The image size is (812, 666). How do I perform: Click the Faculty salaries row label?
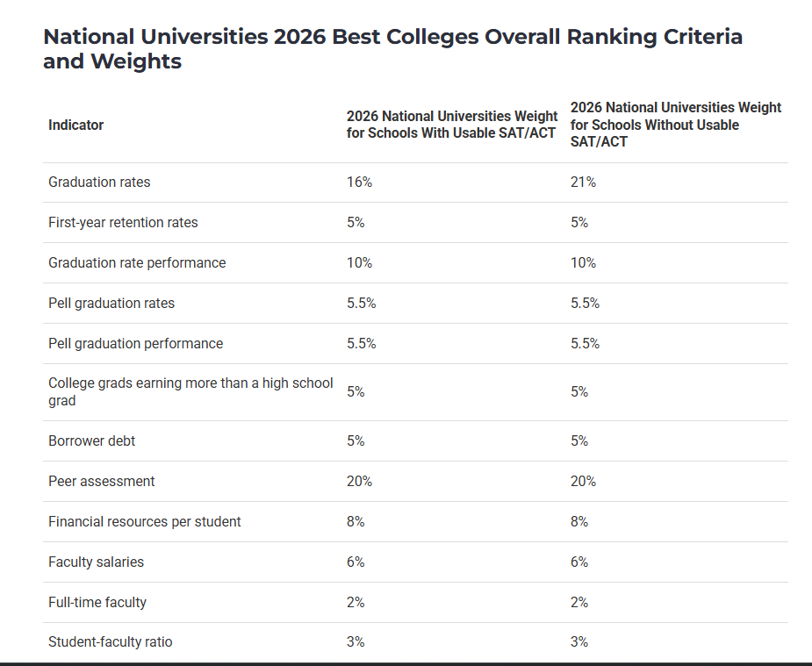click(x=96, y=562)
